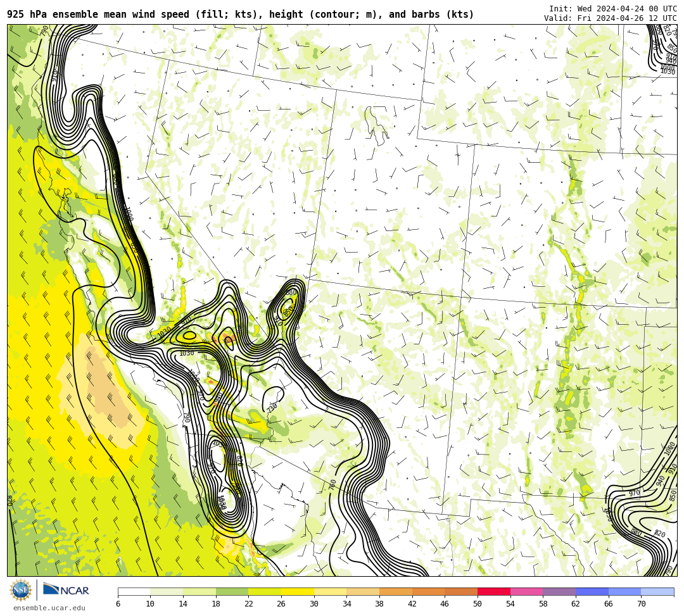Viewport: 684px width, 616px height.
Task: Click the ensemble.ucar.edu text
Action: (x=49, y=608)
